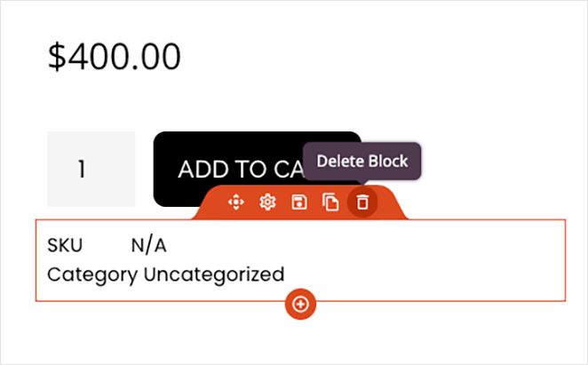Viewport: 588px width, 365px height.
Task: Click the ADD text on the cart button
Action: pos(203,170)
